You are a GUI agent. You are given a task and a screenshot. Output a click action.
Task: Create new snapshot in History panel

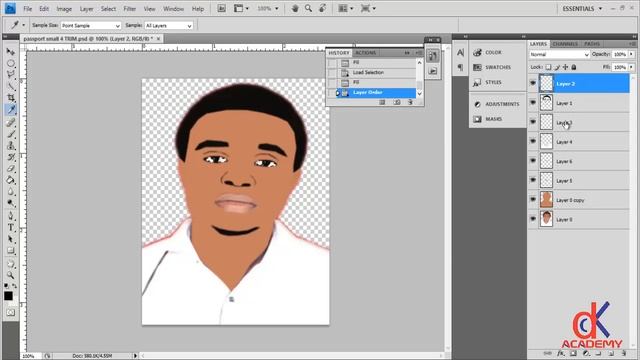(397, 102)
